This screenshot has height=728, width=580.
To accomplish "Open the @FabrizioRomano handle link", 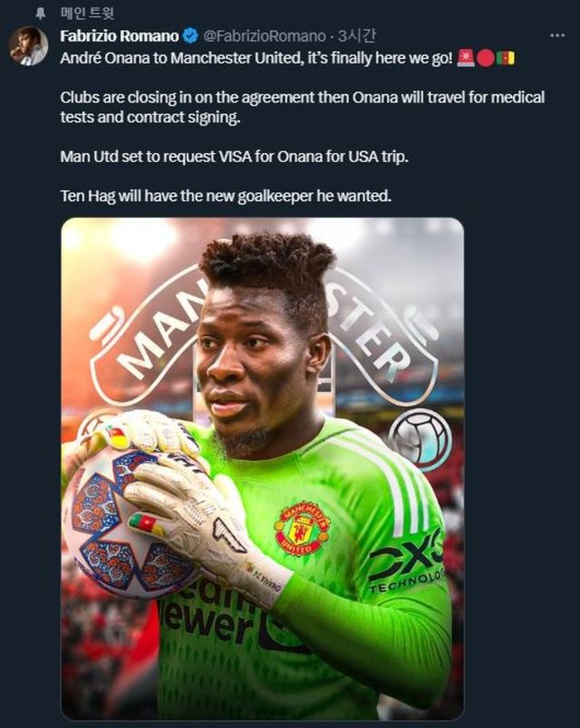I will click(x=265, y=35).
